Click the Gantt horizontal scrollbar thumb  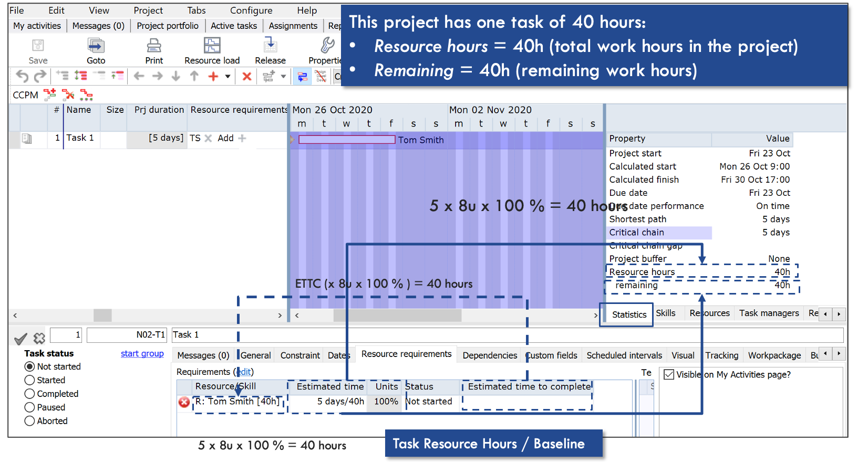pyautogui.click(x=397, y=315)
